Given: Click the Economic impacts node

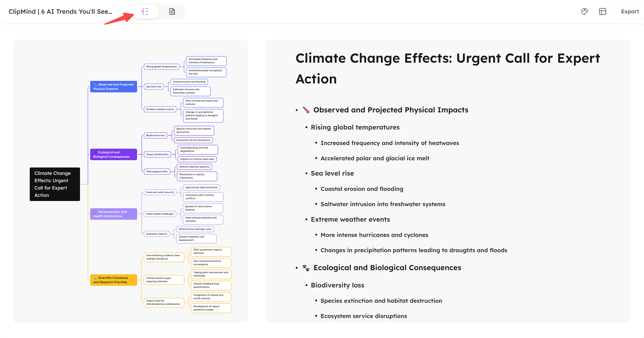Looking at the screenshot, I should pos(157,234).
